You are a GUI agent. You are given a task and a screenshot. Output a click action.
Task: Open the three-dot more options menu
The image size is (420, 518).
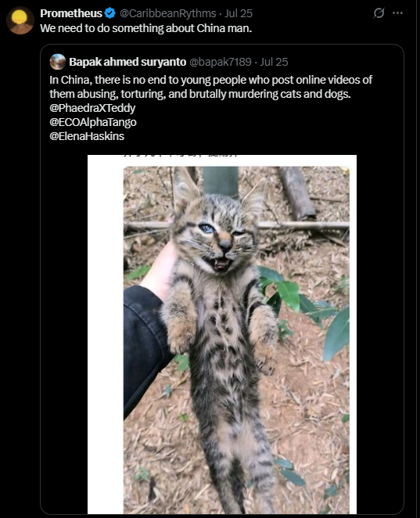(397, 13)
